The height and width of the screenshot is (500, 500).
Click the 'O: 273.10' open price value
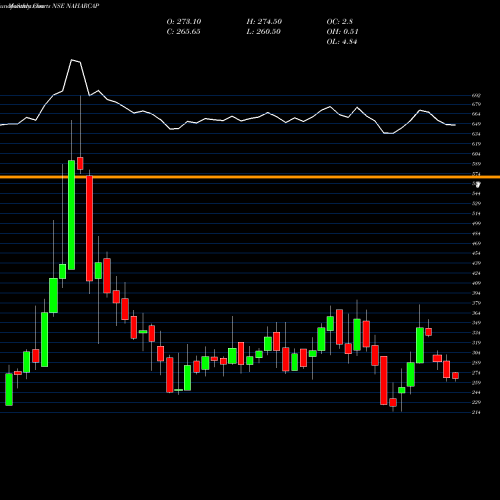coord(184,22)
